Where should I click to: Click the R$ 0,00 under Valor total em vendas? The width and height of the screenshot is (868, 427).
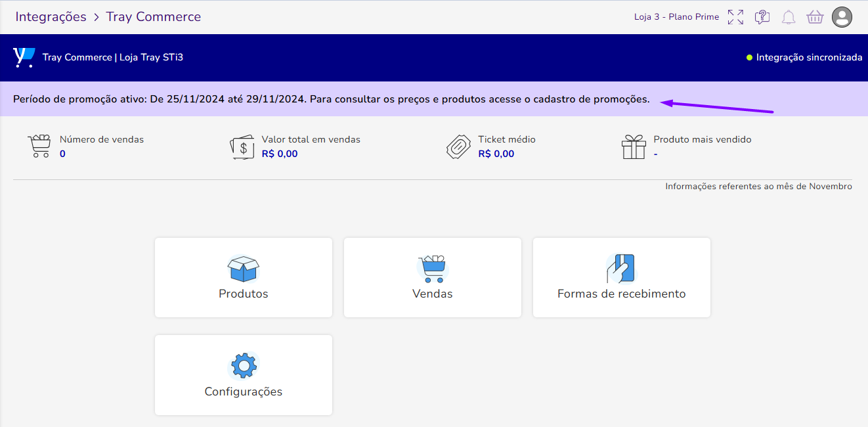pos(280,154)
